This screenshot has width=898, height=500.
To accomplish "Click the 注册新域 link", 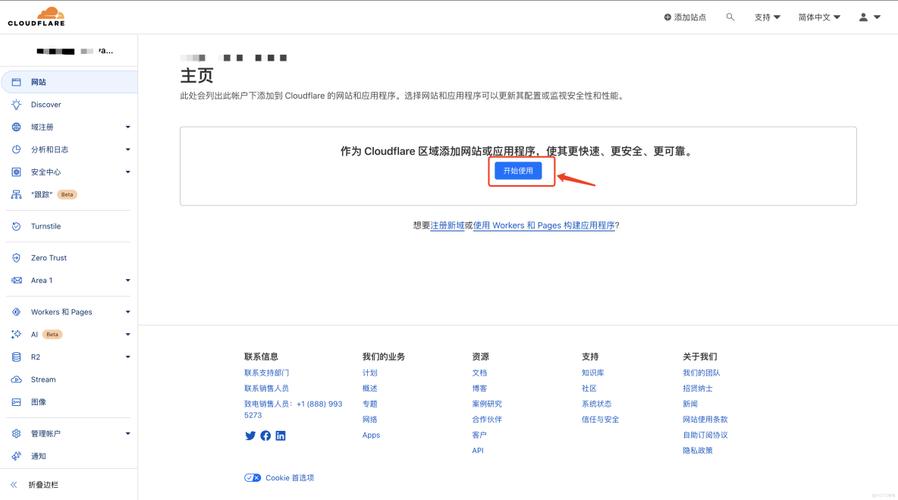I will tap(447, 225).
